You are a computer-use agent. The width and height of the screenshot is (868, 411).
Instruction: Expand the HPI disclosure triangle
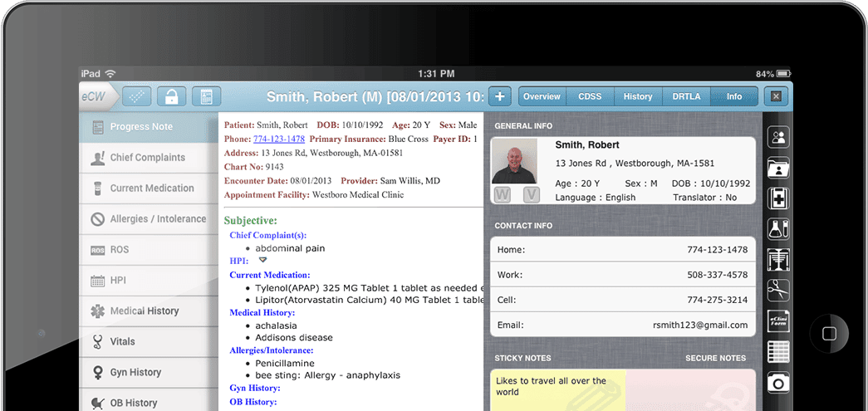pyautogui.click(x=263, y=259)
